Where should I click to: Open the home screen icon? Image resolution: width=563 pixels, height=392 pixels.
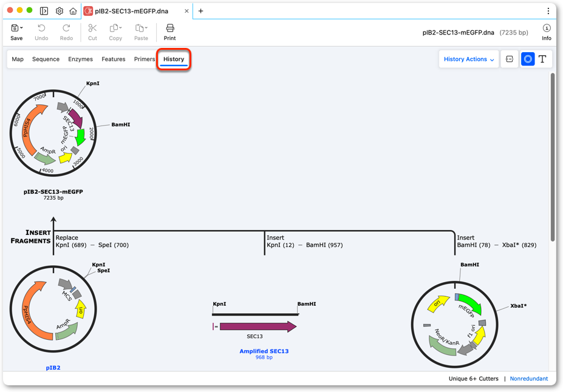(x=73, y=11)
